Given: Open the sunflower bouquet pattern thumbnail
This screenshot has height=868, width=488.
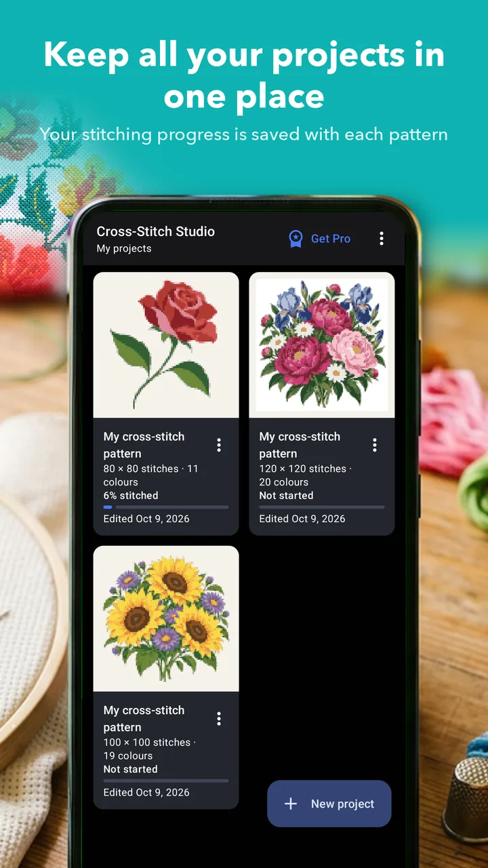Looking at the screenshot, I should [166, 618].
